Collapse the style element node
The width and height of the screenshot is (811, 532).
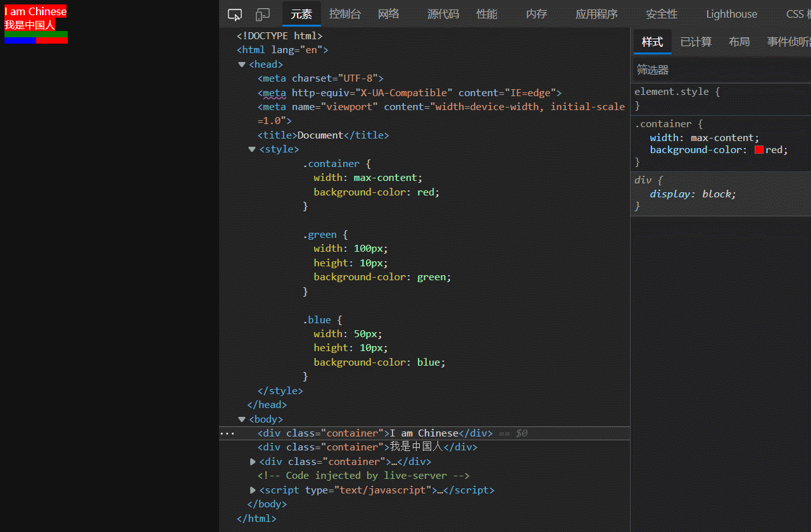click(x=252, y=149)
